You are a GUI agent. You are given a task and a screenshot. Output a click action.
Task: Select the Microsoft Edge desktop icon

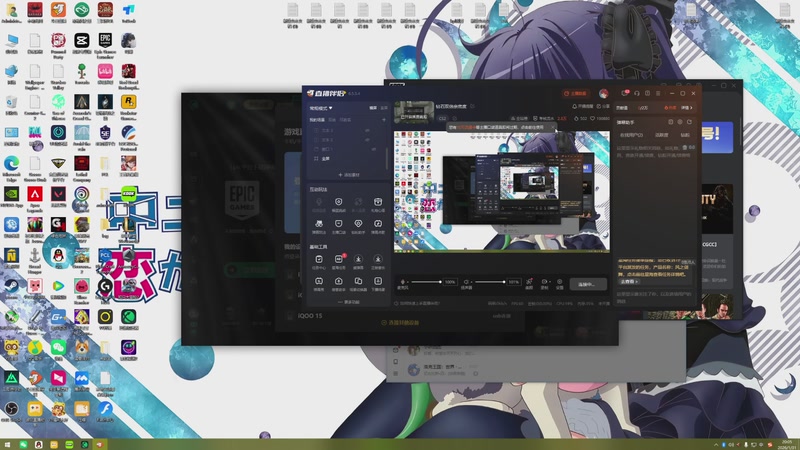pyautogui.click(x=11, y=163)
